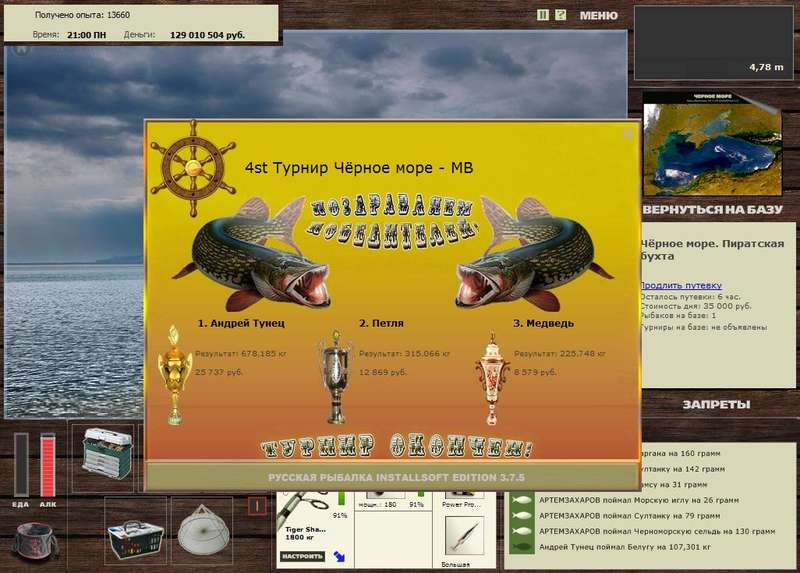Image resolution: width=800 pixels, height=573 pixels.
Task: Select log row Черноморскую сельдь на 130 грамм
Action: point(657,531)
